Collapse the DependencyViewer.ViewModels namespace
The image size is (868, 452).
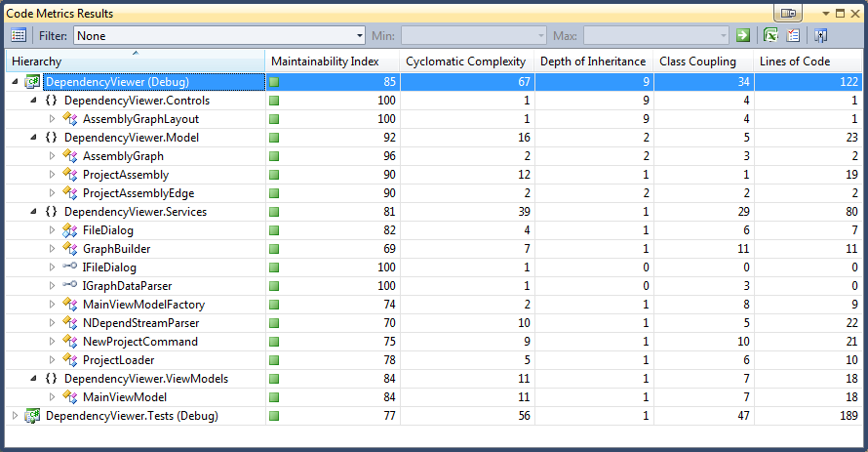pos(34,379)
